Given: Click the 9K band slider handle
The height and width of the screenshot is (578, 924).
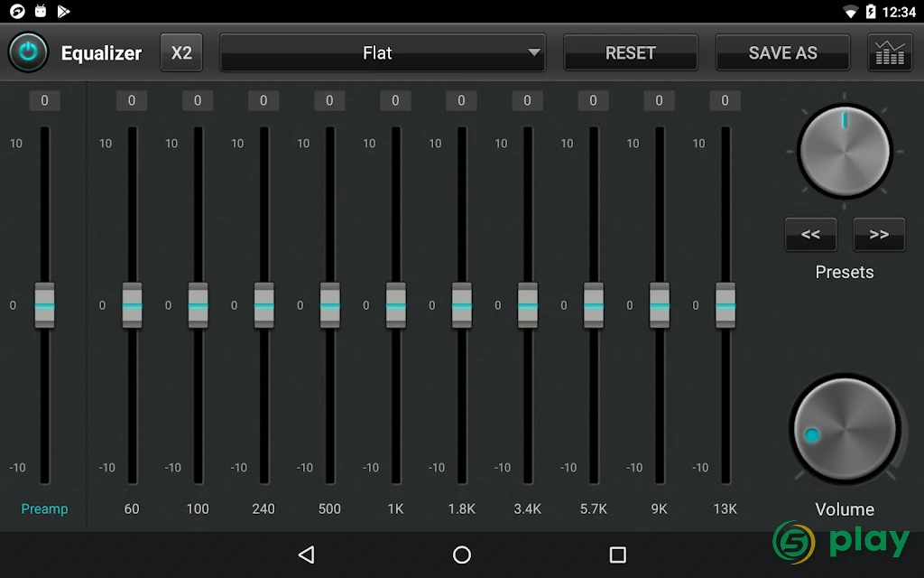Looking at the screenshot, I should pyautogui.click(x=660, y=305).
